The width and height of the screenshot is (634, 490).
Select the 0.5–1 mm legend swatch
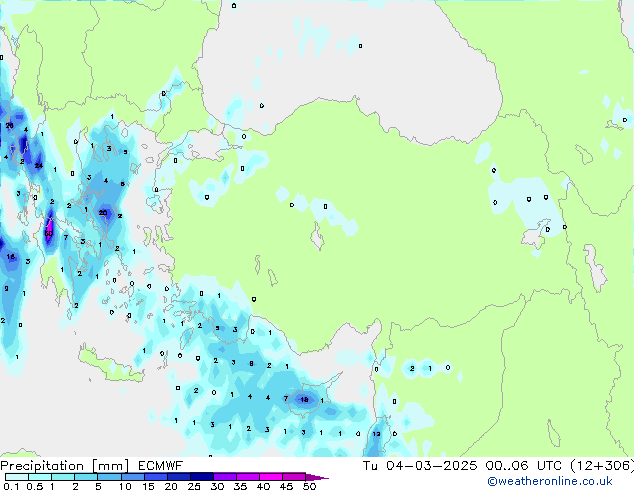(x=40, y=477)
